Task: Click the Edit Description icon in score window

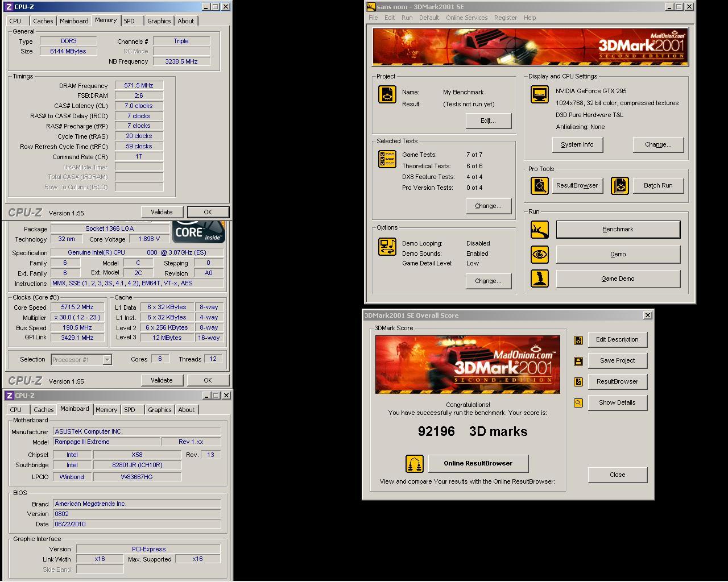Action: pyautogui.click(x=578, y=340)
